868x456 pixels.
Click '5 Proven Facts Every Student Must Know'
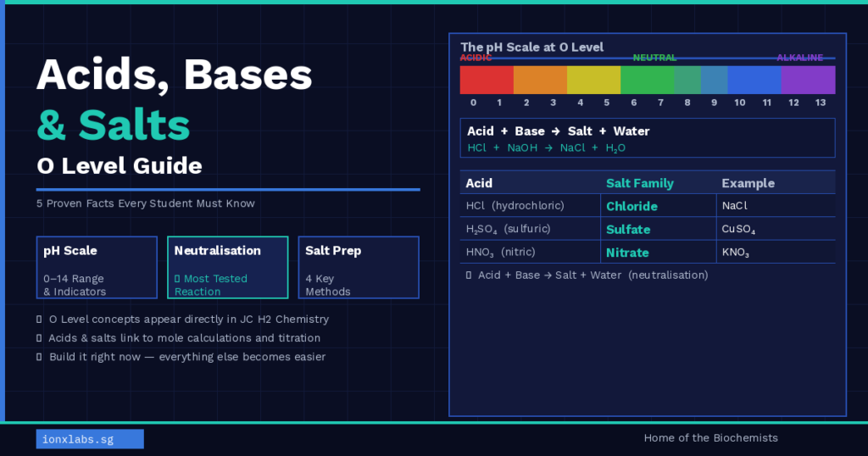pos(146,203)
